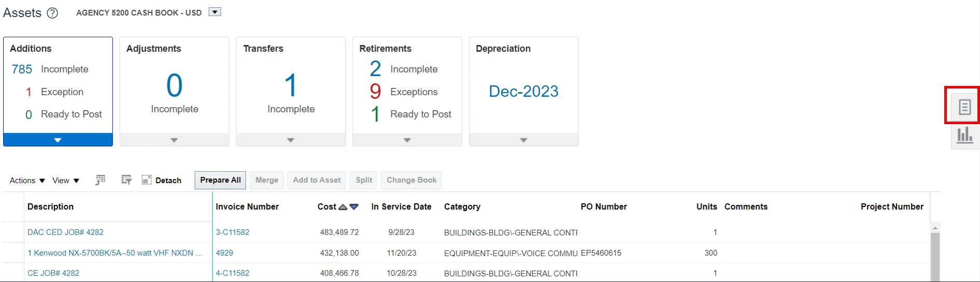The width and height of the screenshot is (980, 282).
Task: Sort the Cost column descending
Action: pos(354,207)
